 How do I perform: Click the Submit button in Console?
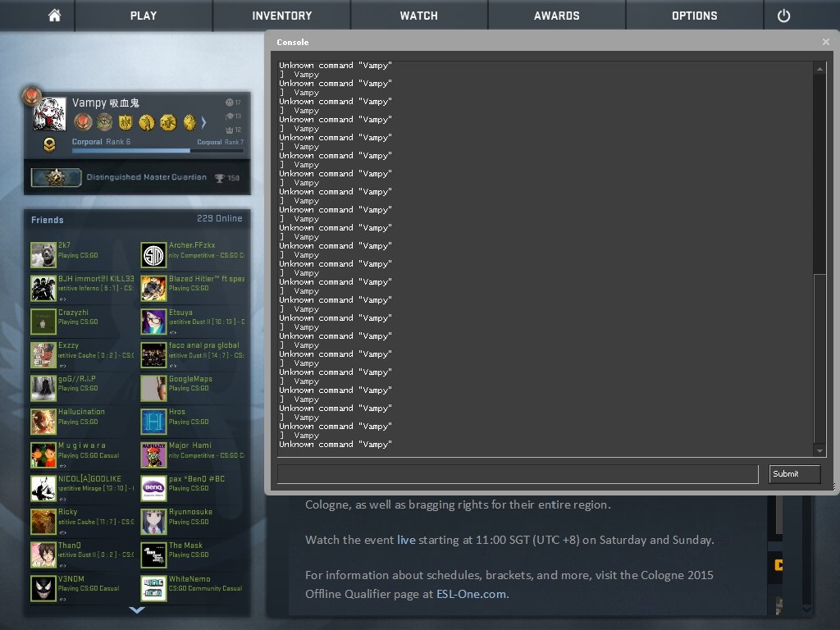[x=794, y=474]
